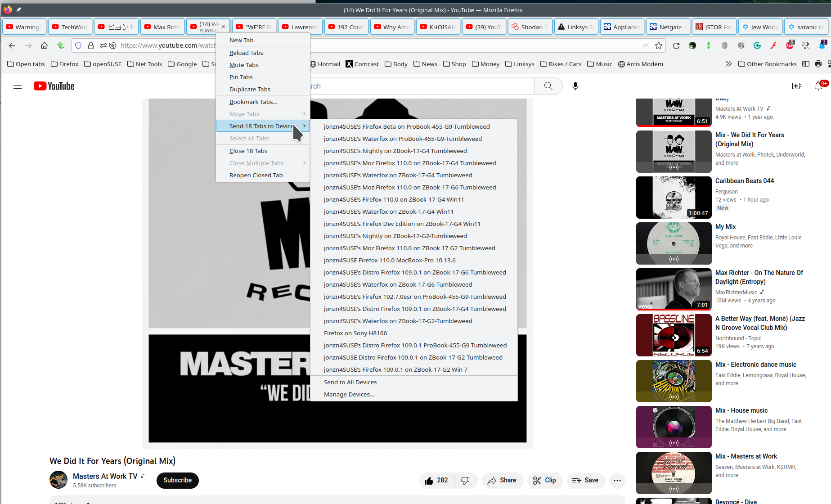This screenshot has height=504, width=831.
Task: Choose Send to All Devices
Action: pyautogui.click(x=414, y=382)
